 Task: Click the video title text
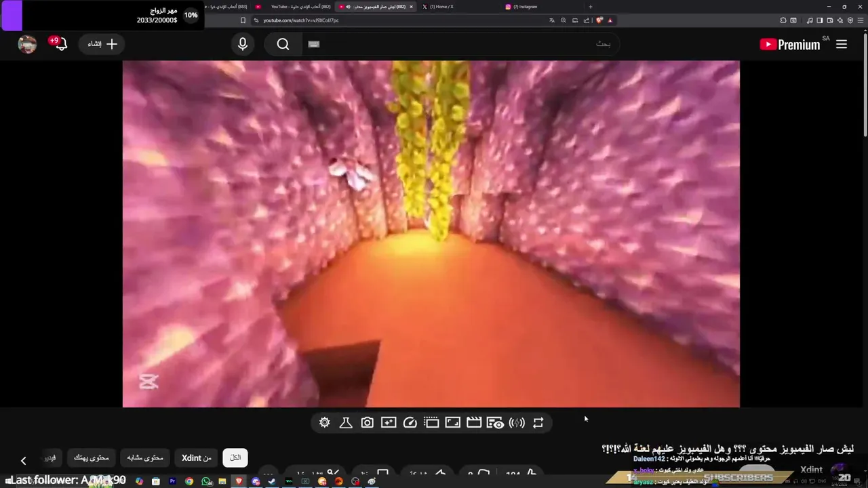(727, 449)
